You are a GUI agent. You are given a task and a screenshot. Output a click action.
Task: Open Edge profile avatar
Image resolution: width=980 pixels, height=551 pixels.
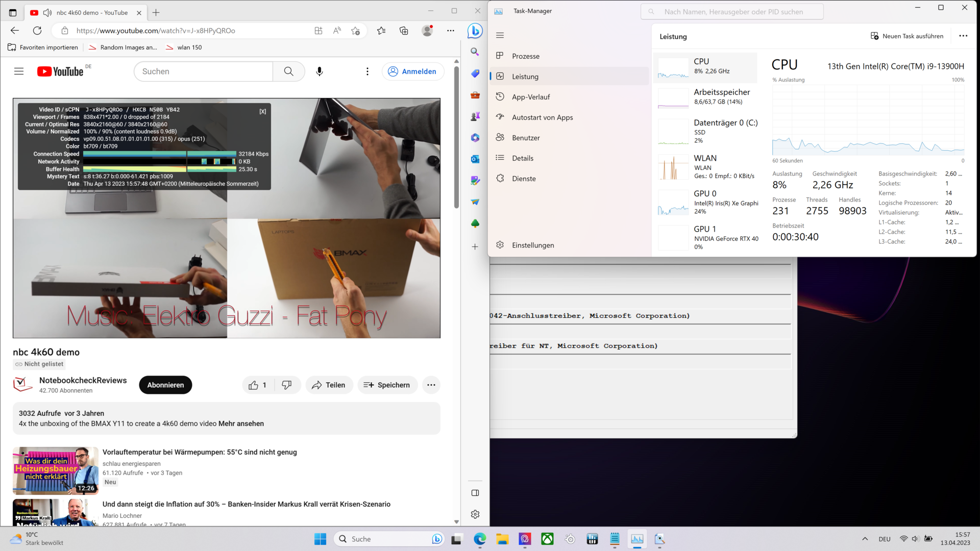pyautogui.click(x=427, y=31)
